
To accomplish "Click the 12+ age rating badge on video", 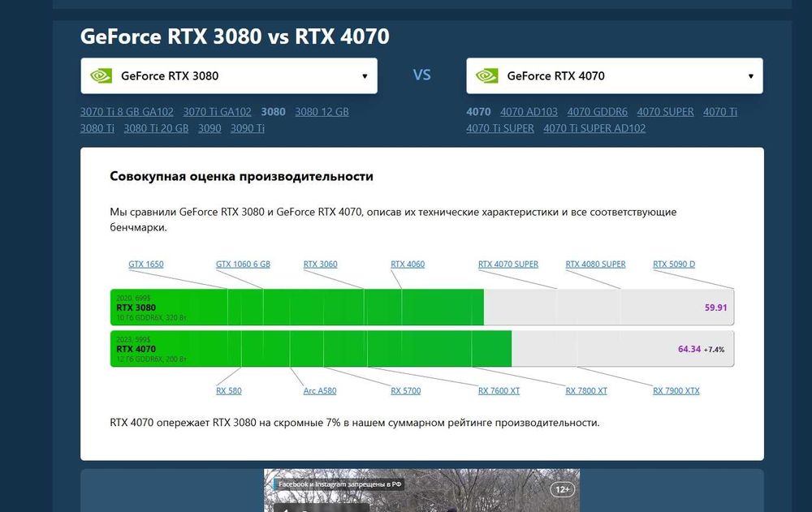I will (563, 489).
